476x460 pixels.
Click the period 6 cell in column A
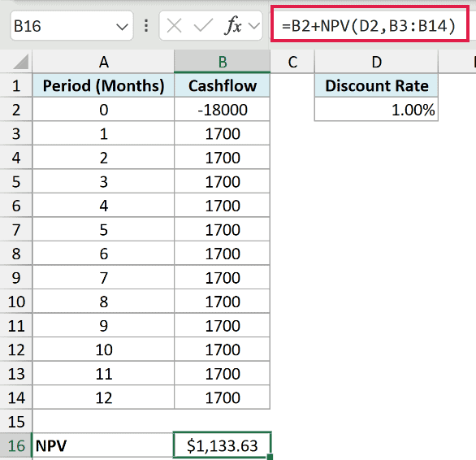103,254
